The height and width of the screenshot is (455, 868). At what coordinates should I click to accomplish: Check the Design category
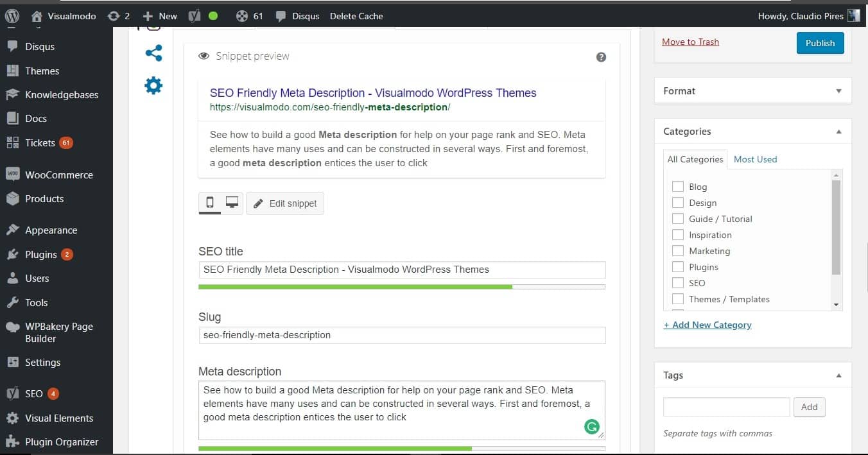[678, 203]
